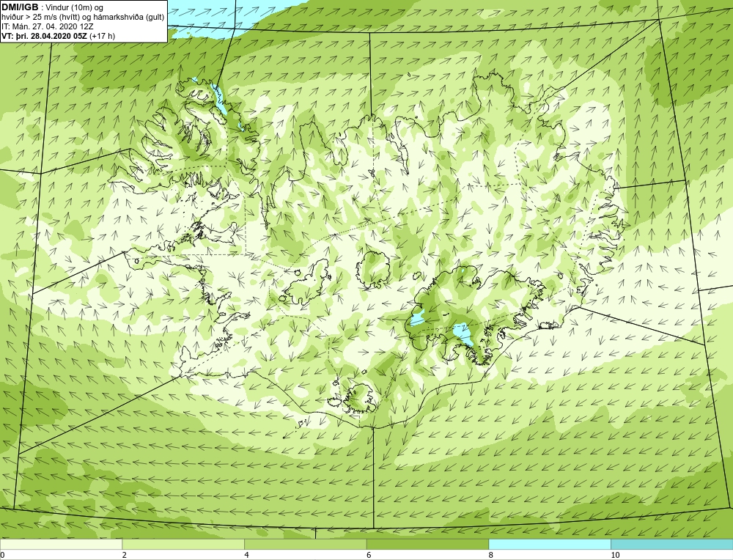The width and height of the screenshot is (733, 560).
Task: Click the legend scale label '4'
Action: click(247, 555)
